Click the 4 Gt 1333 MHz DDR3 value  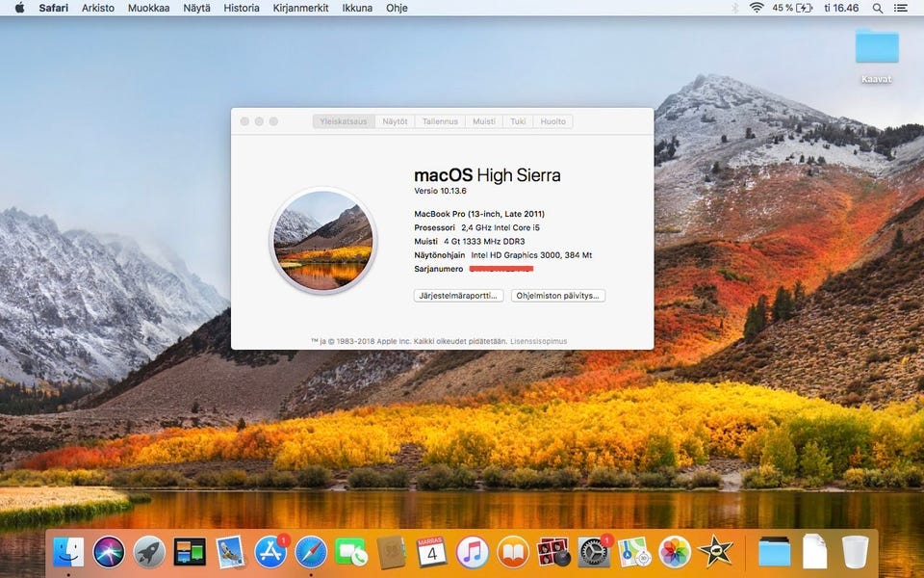484,241
